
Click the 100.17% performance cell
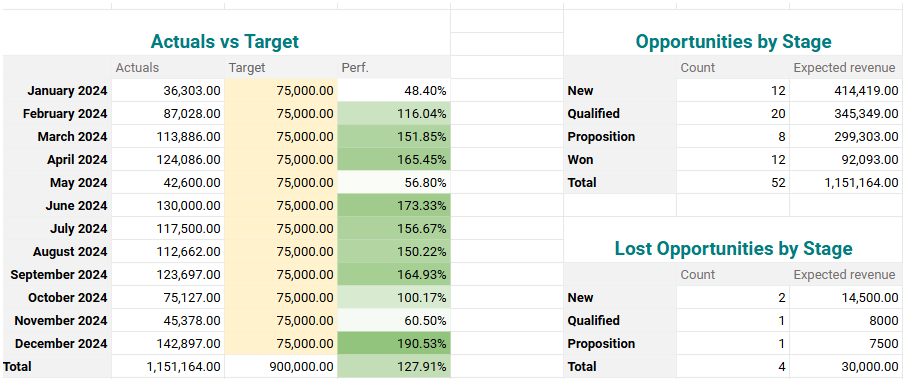click(394, 297)
